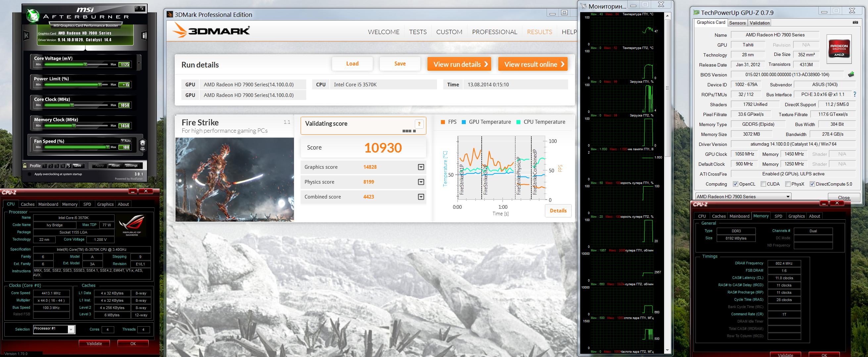Click the Power Limit slider handle
868x357 pixels.
pos(100,84)
